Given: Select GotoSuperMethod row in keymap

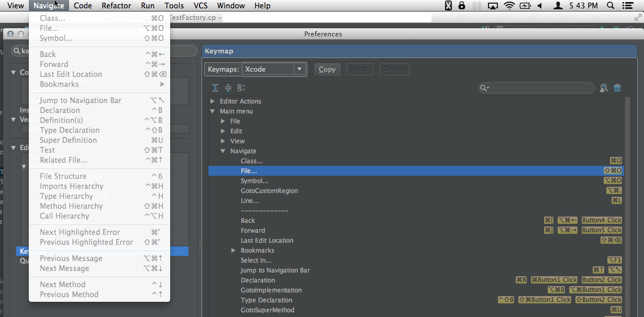Looking at the screenshot, I should point(416,310).
